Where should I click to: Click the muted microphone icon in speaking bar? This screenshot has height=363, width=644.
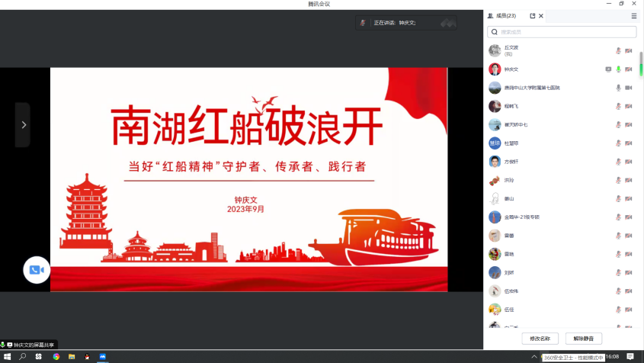(x=363, y=23)
